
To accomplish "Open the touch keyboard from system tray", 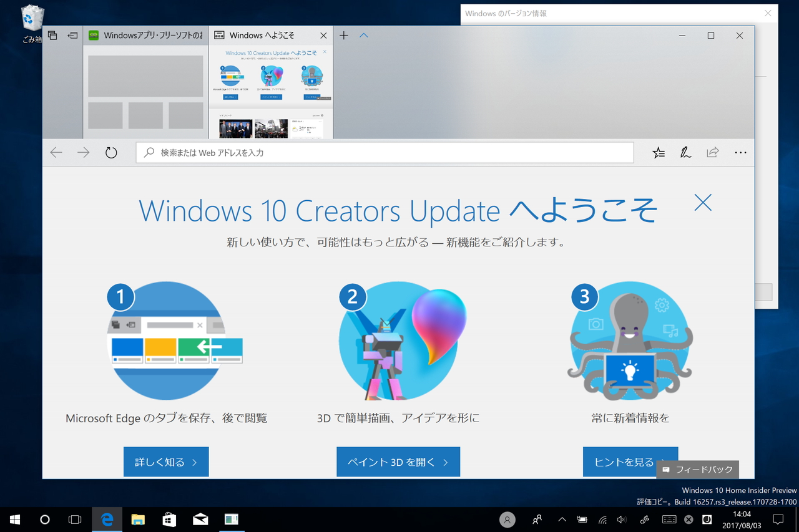I will pos(667,520).
